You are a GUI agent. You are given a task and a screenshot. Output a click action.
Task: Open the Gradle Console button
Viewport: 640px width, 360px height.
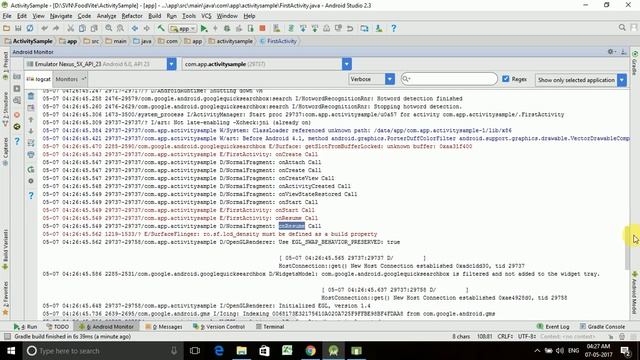point(602,327)
